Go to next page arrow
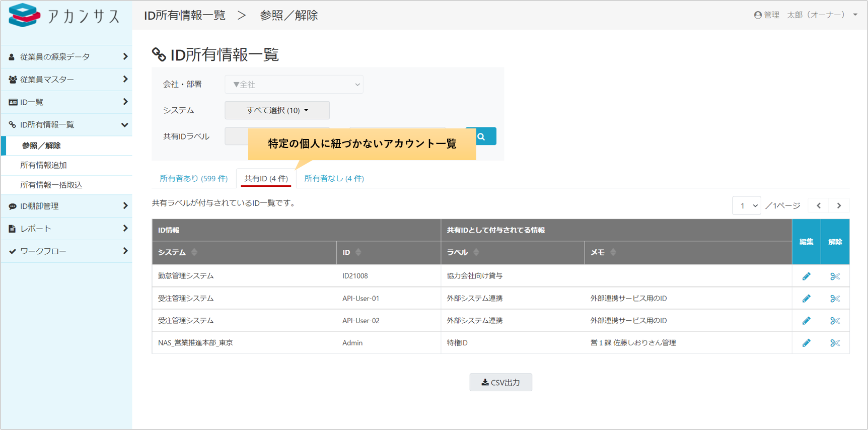 pos(839,205)
